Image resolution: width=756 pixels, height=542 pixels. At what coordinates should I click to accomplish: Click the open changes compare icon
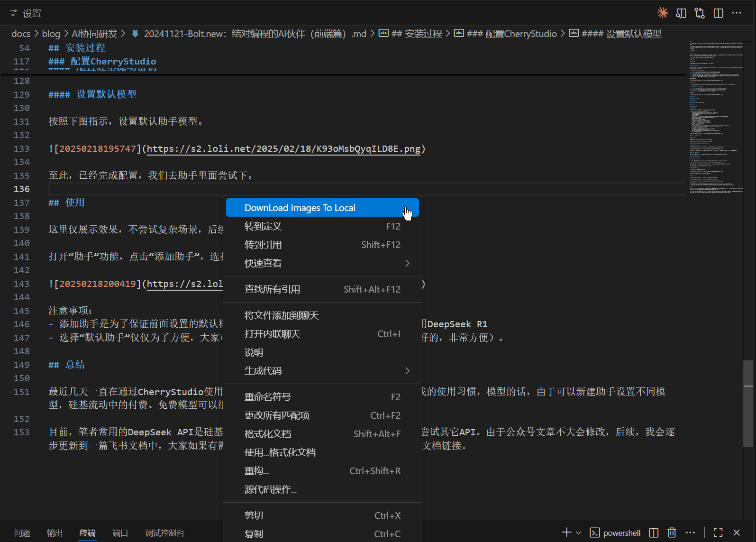click(x=700, y=13)
